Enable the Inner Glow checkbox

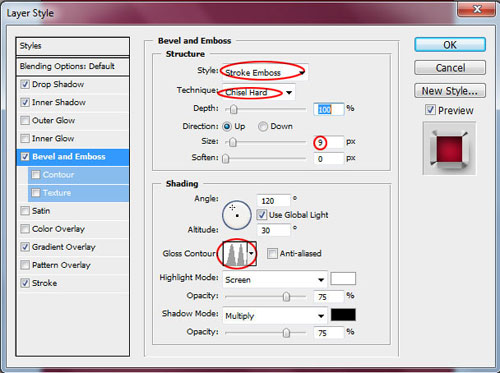[25, 138]
